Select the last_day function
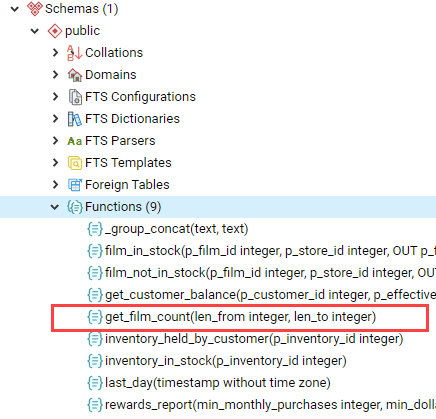 coord(209,383)
